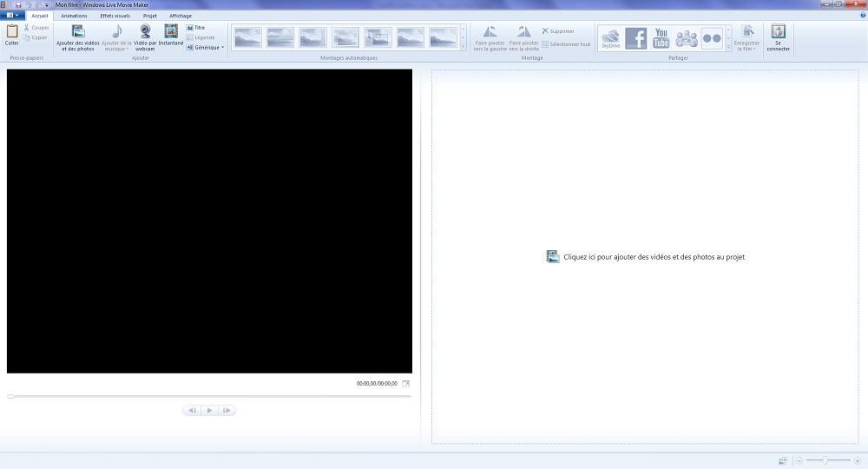Viewport: 868px width, 469px height.
Task: Click here to add videos and photos link
Action: click(646, 256)
